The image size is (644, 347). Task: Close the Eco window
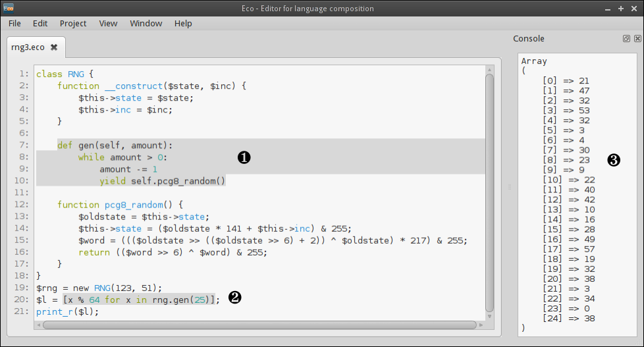[633, 9]
